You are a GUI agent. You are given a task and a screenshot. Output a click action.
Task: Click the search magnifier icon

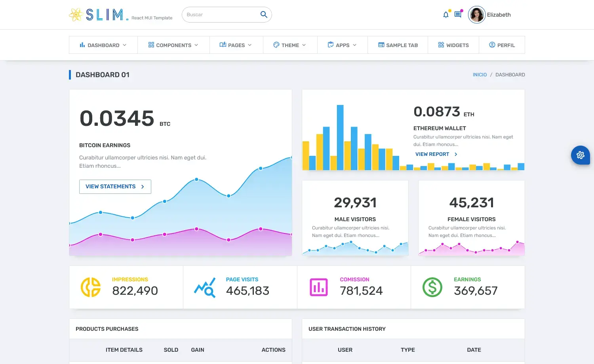[263, 14]
